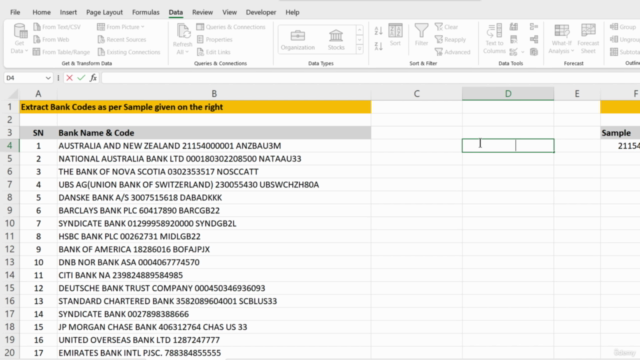Image resolution: width=640 pixels, height=360 pixels.
Task: Open the Developer tab
Action: [261, 12]
